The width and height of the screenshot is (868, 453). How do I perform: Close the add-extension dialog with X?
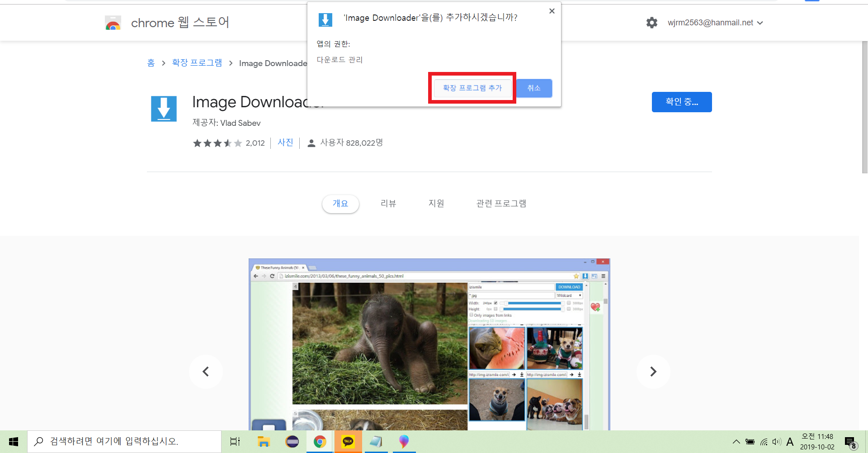[x=552, y=11]
